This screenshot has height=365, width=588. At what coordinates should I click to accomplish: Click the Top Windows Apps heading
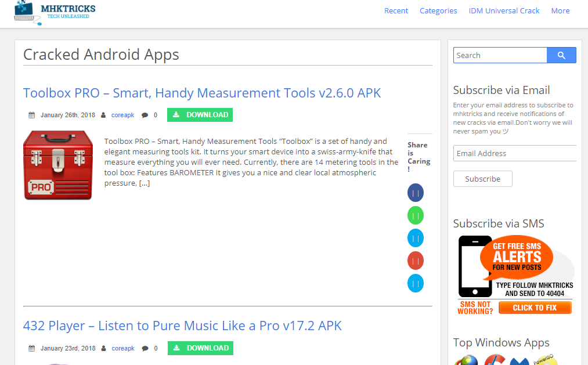pyautogui.click(x=501, y=342)
